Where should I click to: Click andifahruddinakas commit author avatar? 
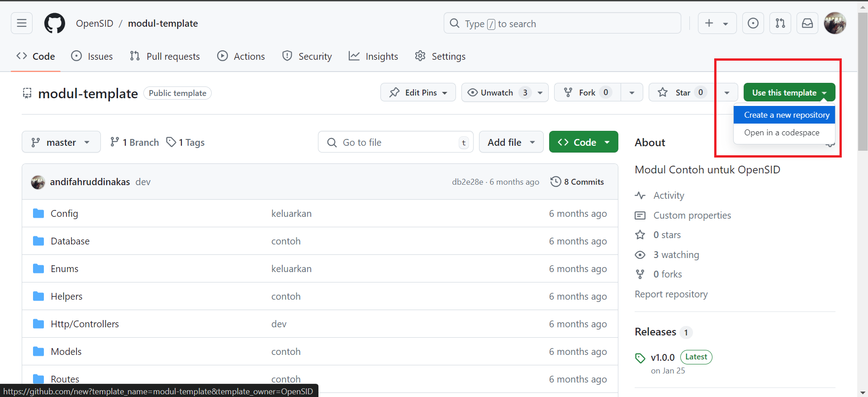38,182
